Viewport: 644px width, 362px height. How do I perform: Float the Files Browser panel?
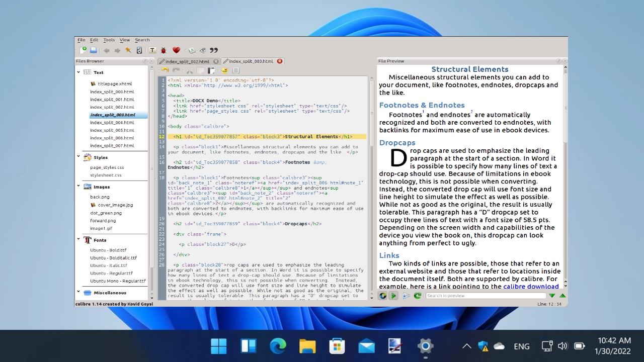click(145, 61)
